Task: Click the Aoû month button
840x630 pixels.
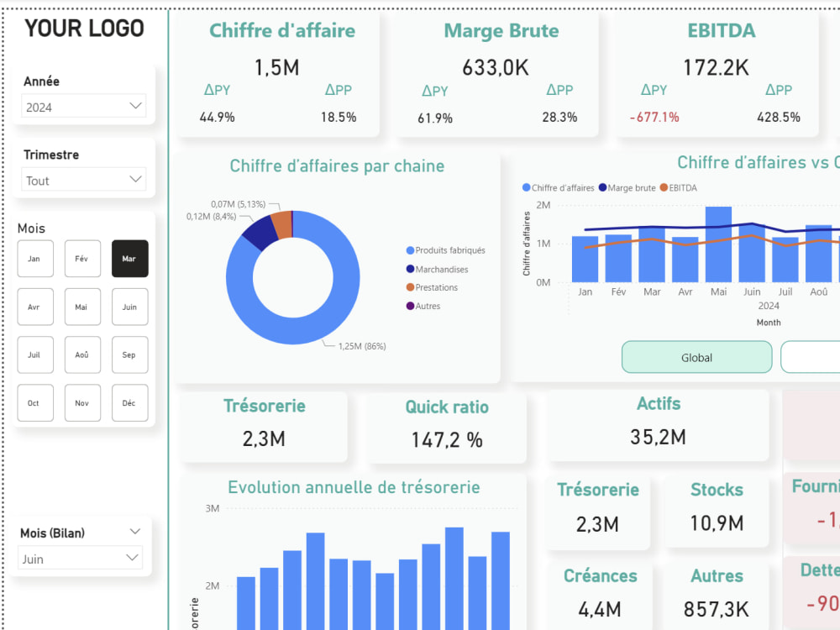Action: coord(82,354)
